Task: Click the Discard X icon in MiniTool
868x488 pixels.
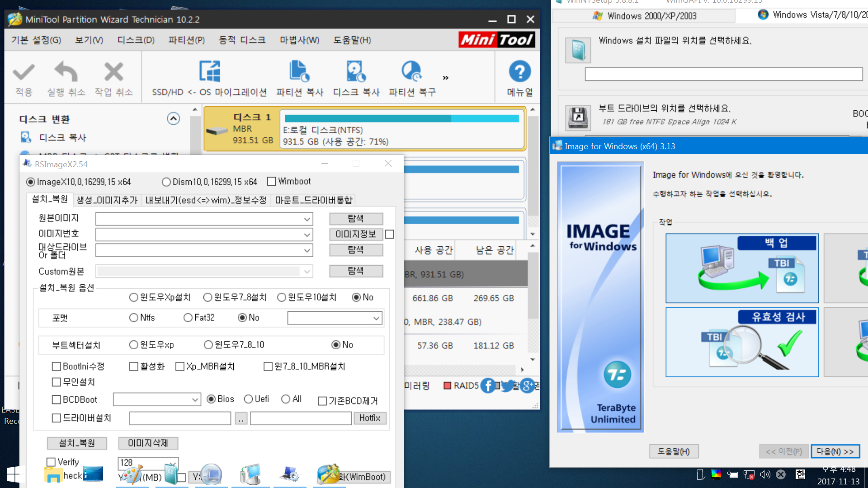Action: coord(113,72)
